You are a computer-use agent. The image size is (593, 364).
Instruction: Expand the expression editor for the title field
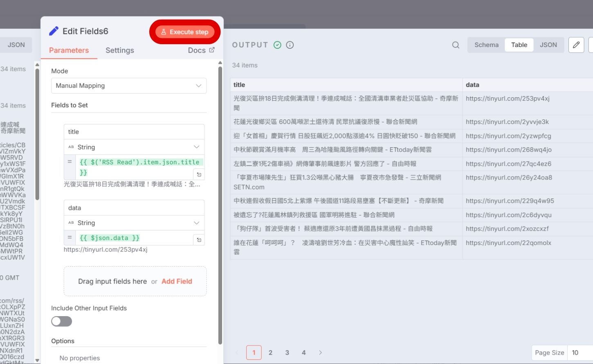199,174
